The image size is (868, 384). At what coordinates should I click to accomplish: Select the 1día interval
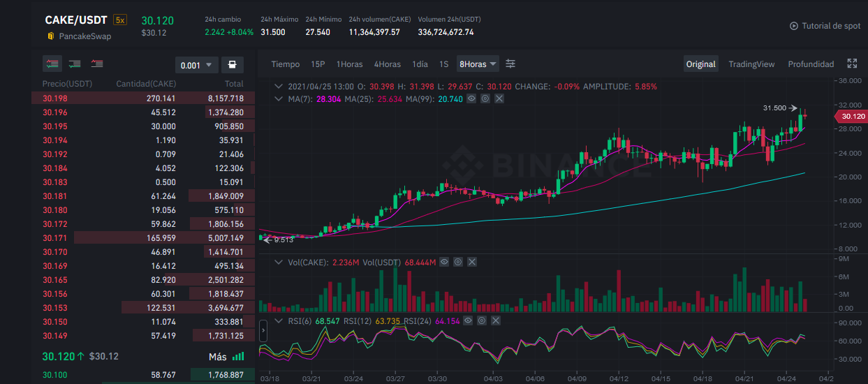[x=420, y=64]
